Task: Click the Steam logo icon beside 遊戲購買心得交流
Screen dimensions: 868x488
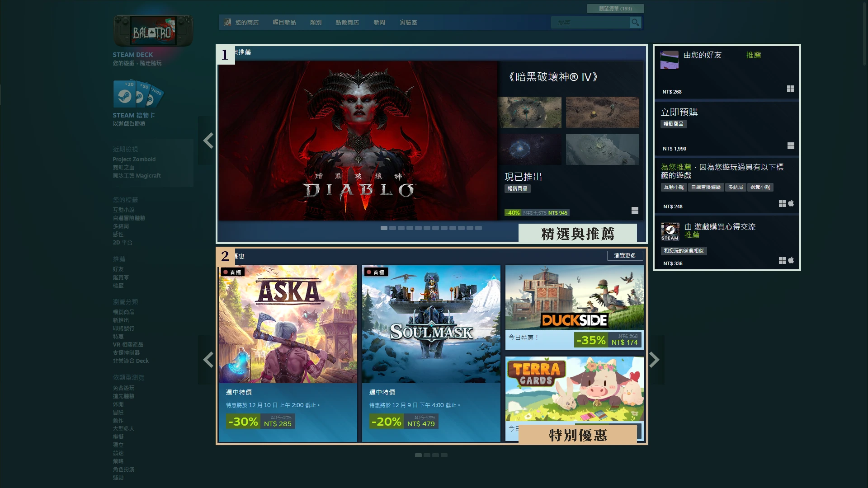Action: pyautogui.click(x=670, y=231)
